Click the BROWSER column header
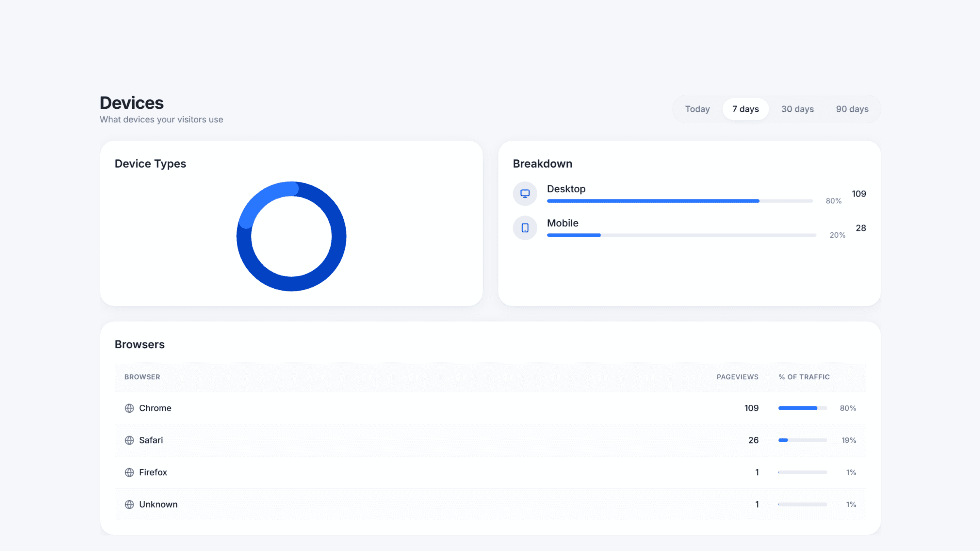Viewport: 980px width, 551px height. point(142,377)
